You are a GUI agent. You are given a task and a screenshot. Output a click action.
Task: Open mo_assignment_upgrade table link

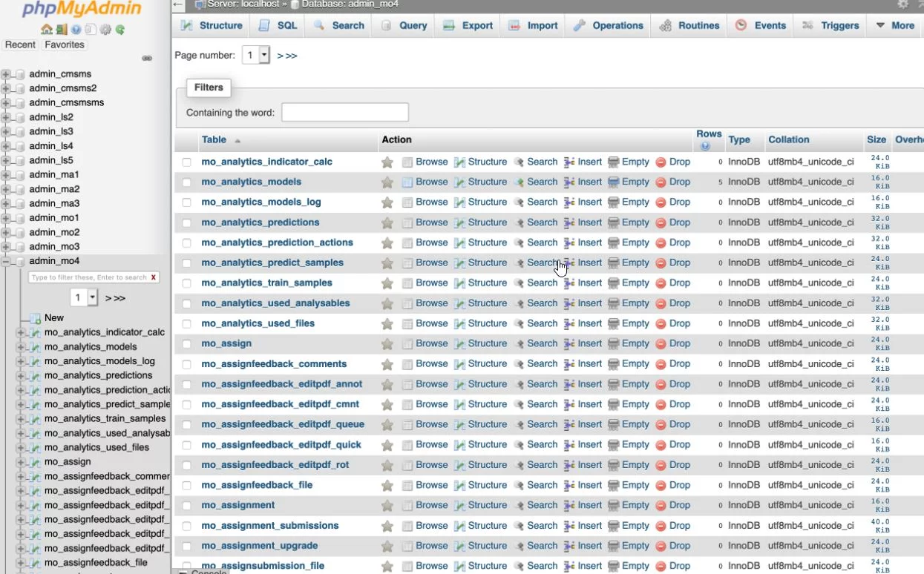coord(260,546)
